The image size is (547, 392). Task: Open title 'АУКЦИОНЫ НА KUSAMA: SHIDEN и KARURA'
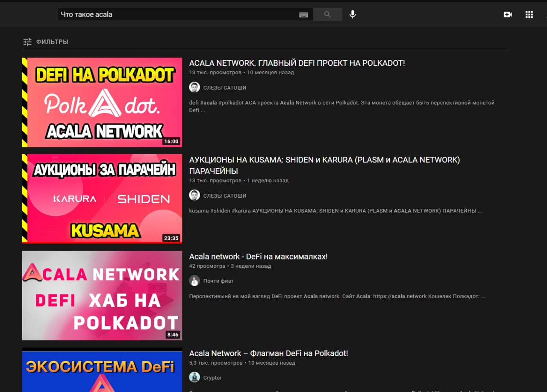coord(324,165)
